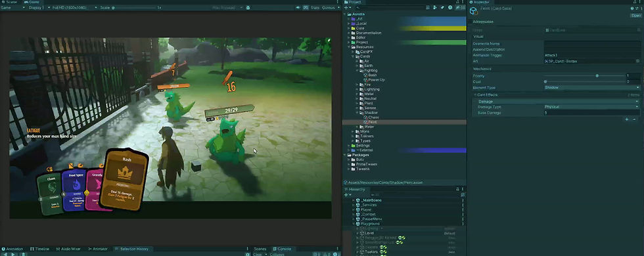Screen dimensions: 644x256
Task: Collapse the Playground scene in Hierarchy
Action: click(354, 224)
